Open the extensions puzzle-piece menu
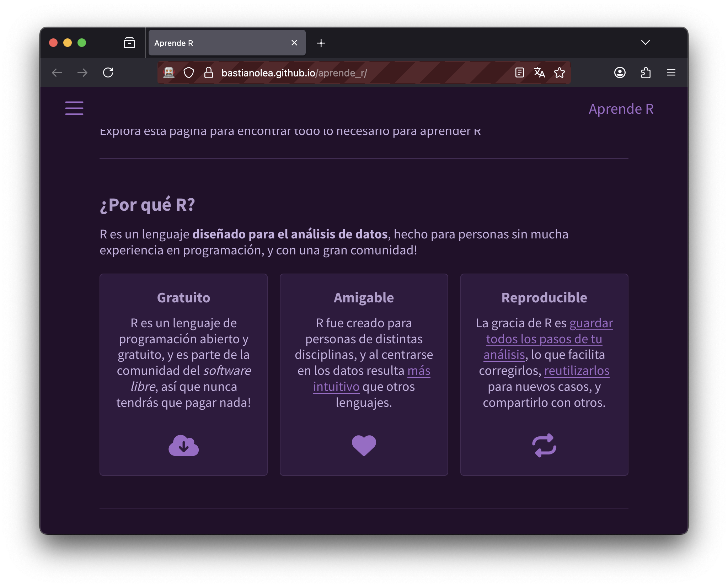Viewport: 728px width, 587px height. (646, 73)
